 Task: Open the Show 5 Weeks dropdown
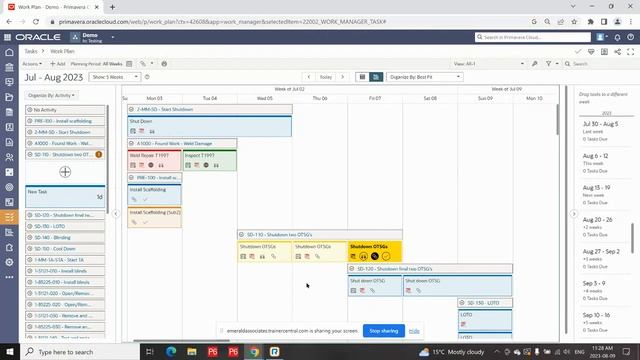point(114,77)
